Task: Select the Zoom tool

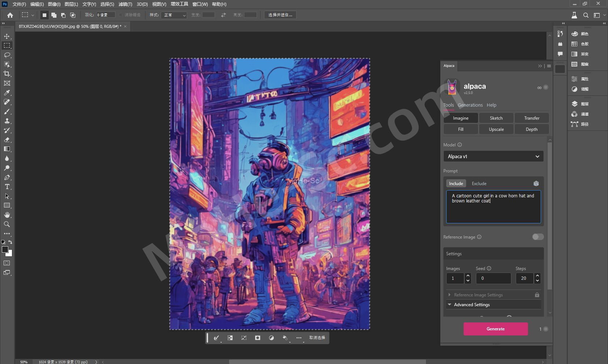Action: pyautogui.click(x=7, y=224)
